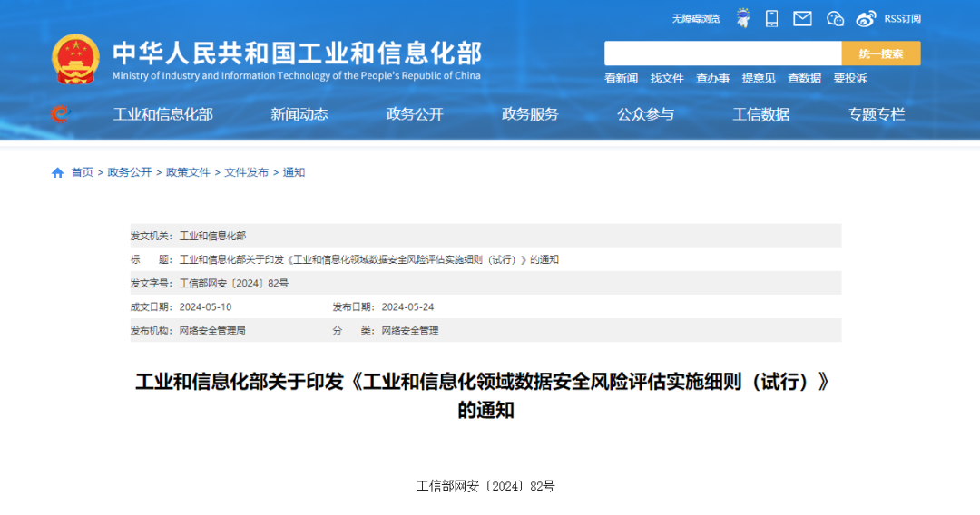Go to 政策文件 in the breadcrumb
Screen dimensions: 980x515
click(188, 172)
